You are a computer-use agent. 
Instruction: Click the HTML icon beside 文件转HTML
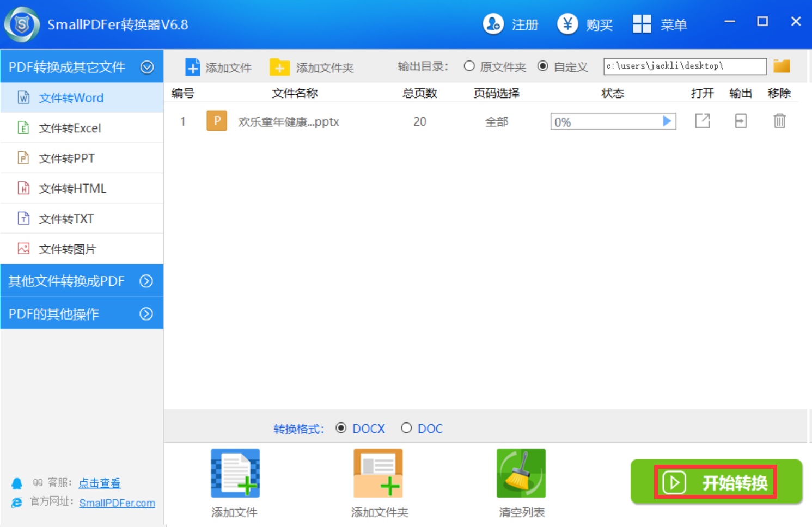click(23, 188)
